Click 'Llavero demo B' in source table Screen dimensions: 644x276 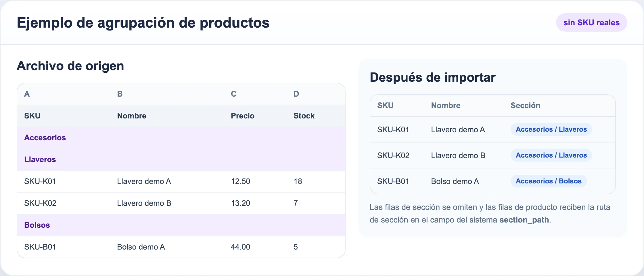click(x=144, y=203)
